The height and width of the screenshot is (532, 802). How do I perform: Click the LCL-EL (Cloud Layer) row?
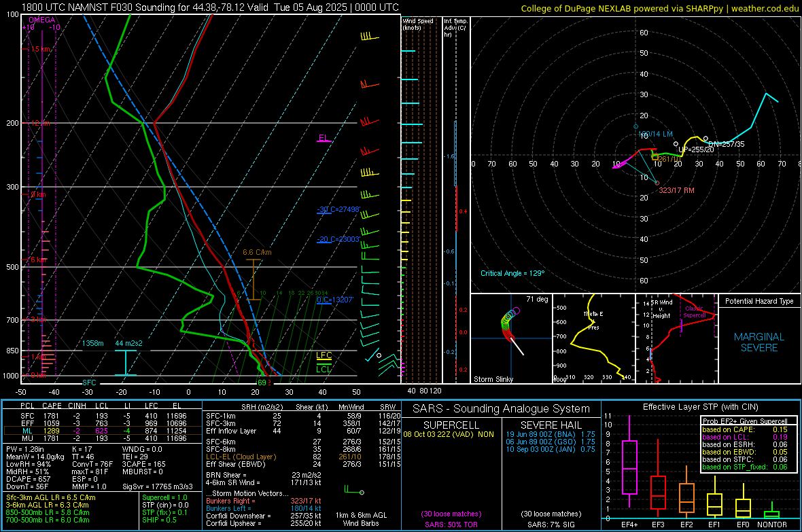(x=303, y=457)
